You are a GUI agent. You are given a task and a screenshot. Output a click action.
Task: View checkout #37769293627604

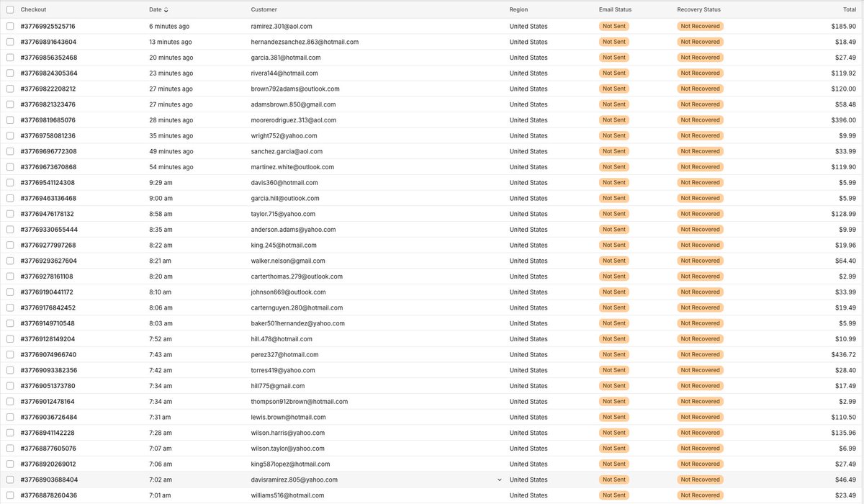[x=49, y=261]
